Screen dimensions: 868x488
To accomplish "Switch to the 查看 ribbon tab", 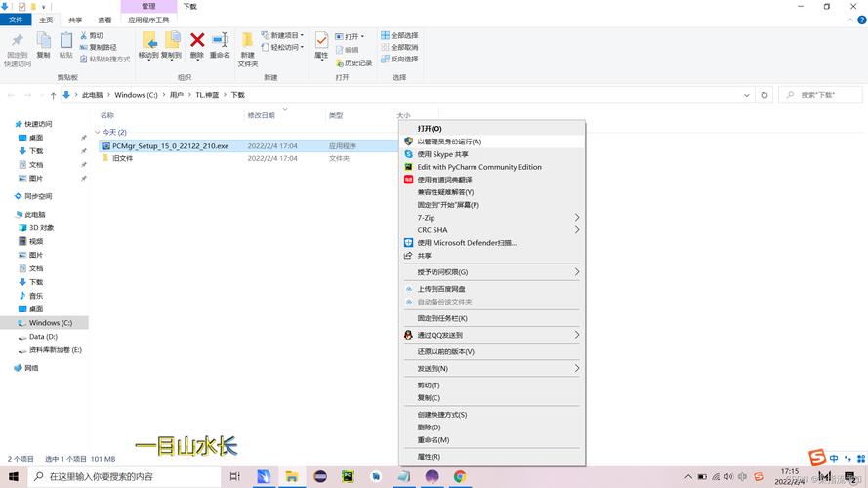I will coord(104,20).
